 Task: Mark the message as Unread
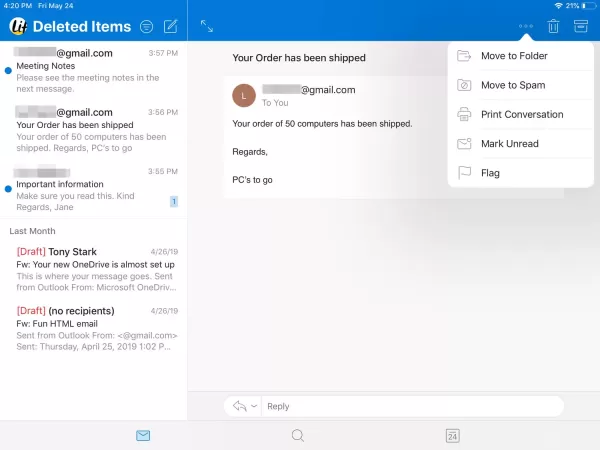[509, 143]
